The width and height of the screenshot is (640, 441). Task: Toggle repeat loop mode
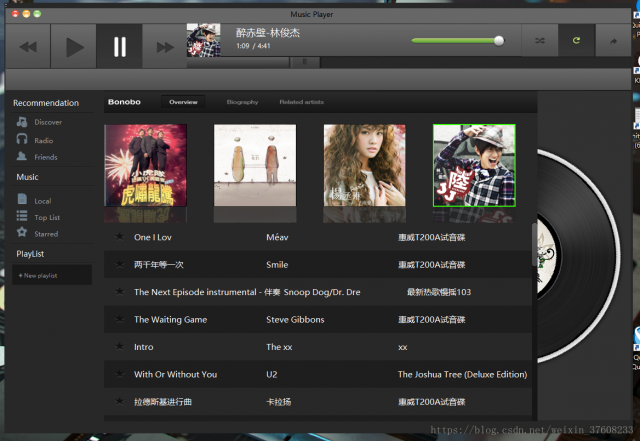point(576,40)
